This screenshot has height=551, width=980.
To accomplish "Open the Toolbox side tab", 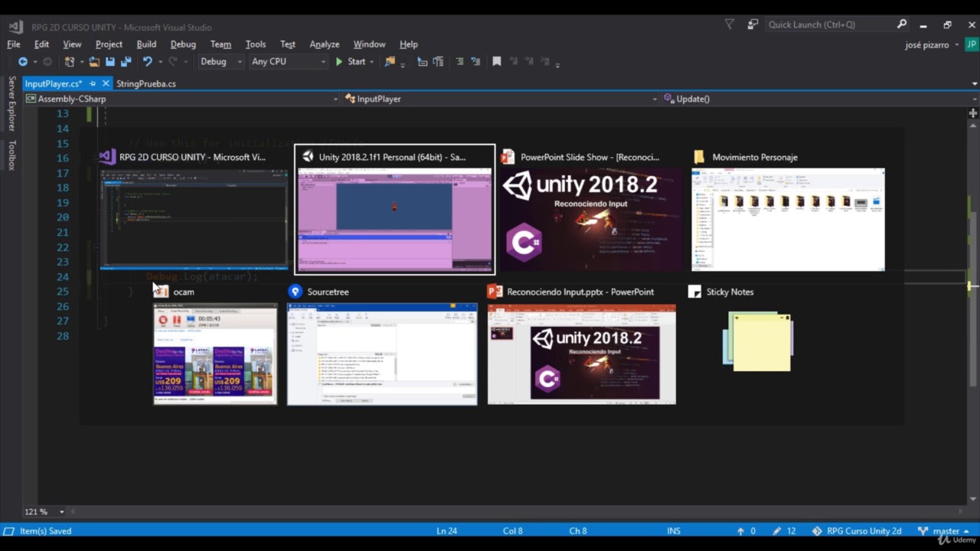I will point(11,155).
